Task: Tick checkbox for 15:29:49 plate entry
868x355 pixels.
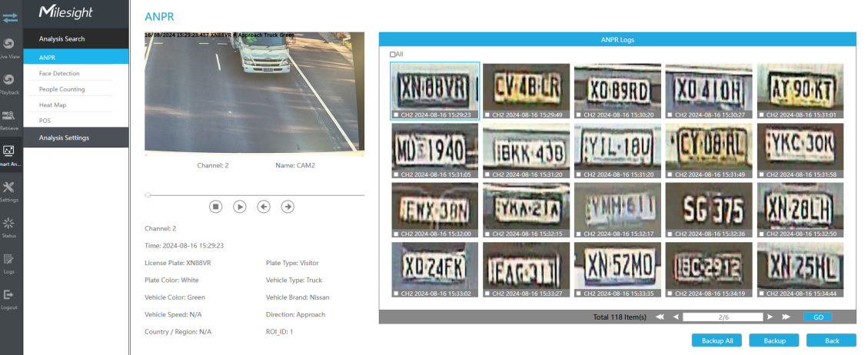Action: 487,115
